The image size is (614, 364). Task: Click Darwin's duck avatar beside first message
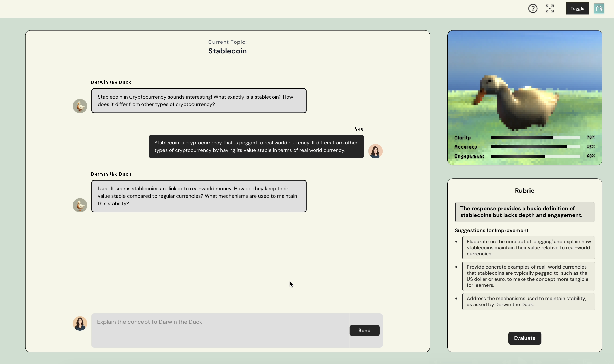pos(80,106)
